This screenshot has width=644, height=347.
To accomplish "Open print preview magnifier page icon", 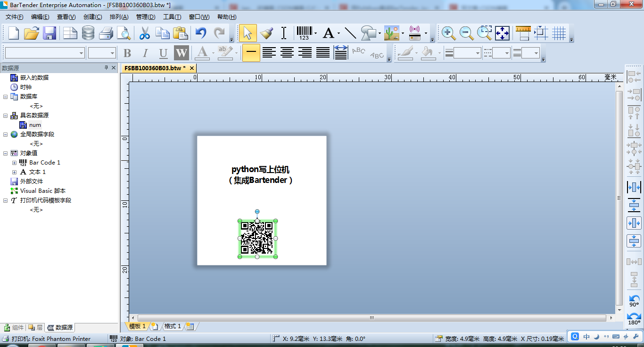I will click(x=124, y=33).
